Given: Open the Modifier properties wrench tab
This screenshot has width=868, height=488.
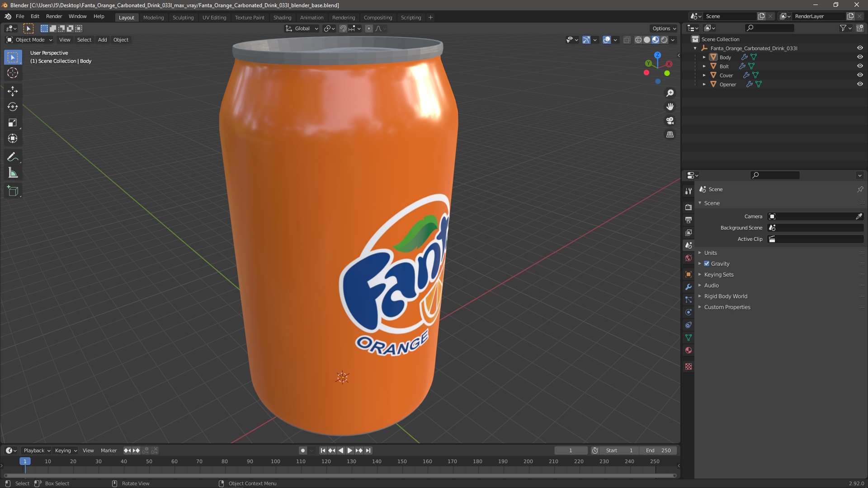Looking at the screenshot, I should (x=689, y=287).
